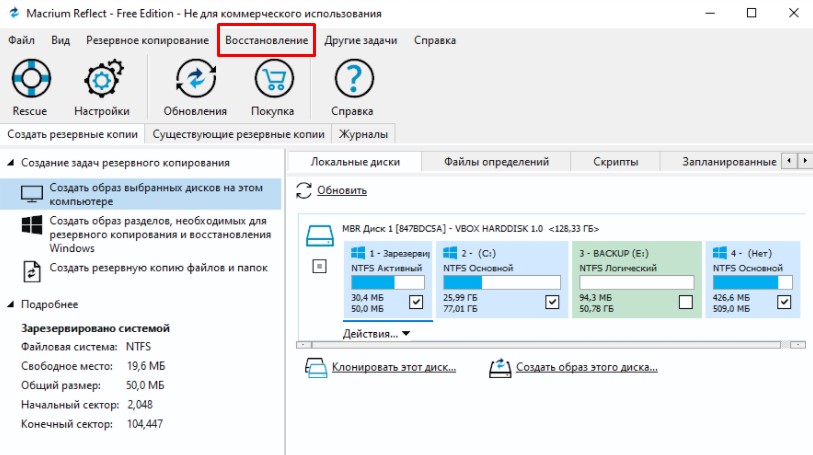This screenshot has height=455, width=813.
Task: Click the clone disk icon
Action: 316,367
